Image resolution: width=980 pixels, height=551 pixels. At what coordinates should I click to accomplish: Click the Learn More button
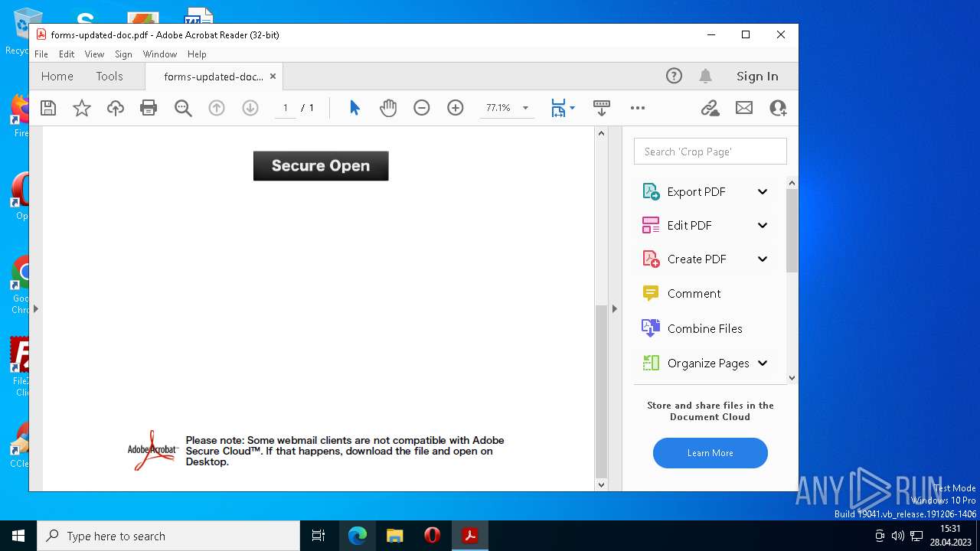tap(710, 453)
